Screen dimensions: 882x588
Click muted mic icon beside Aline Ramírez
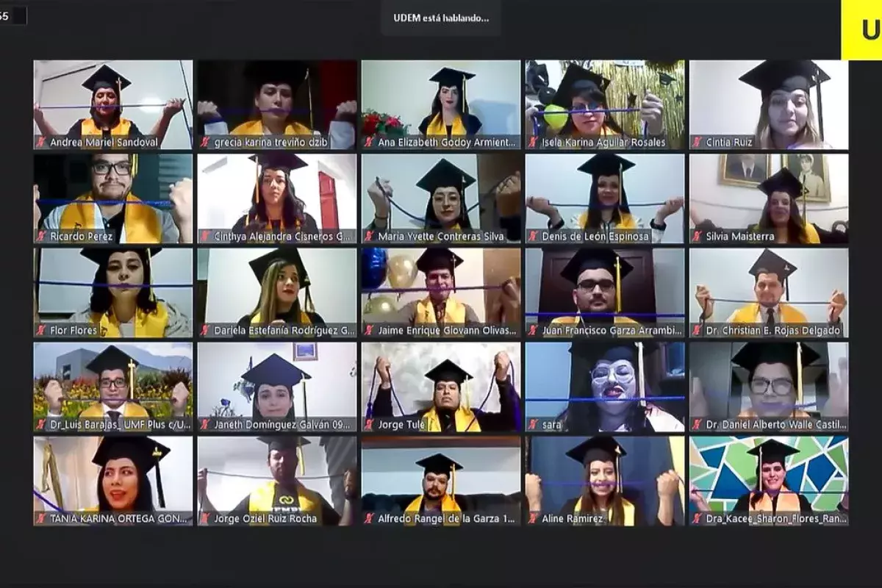click(534, 519)
